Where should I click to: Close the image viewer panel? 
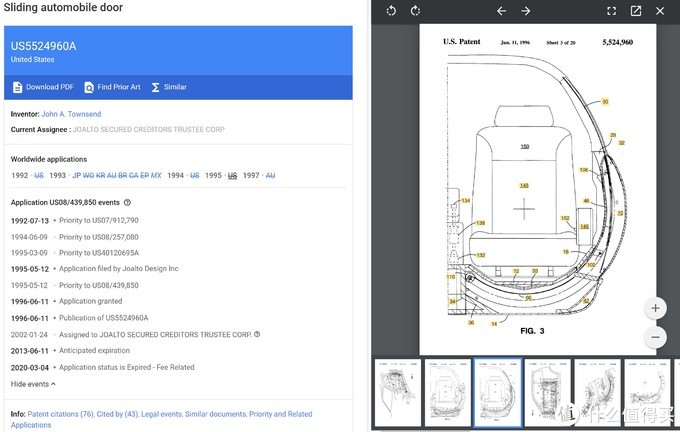pyautogui.click(x=661, y=11)
